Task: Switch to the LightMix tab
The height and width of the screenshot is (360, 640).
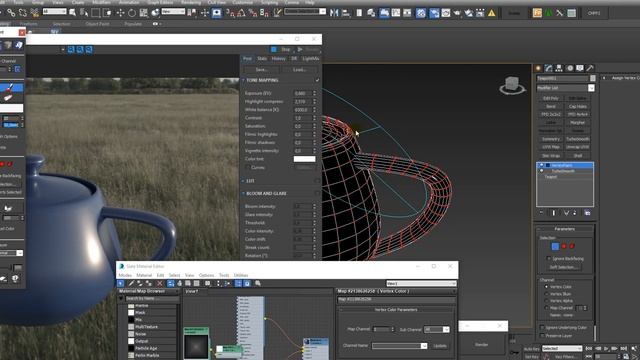Action: [310, 59]
